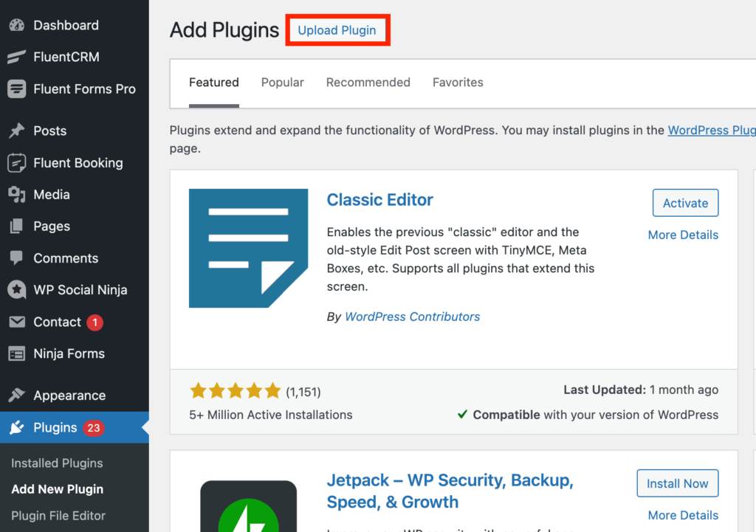This screenshot has width=756, height=532.
Task: Activate the Classic Editor plugin
Action: [685, 203]
